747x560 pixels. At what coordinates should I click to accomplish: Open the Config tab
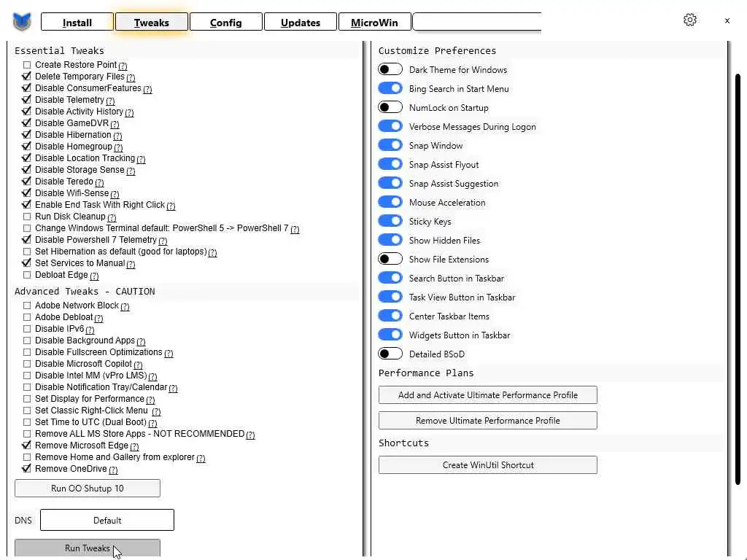click(x=226, y=23)
